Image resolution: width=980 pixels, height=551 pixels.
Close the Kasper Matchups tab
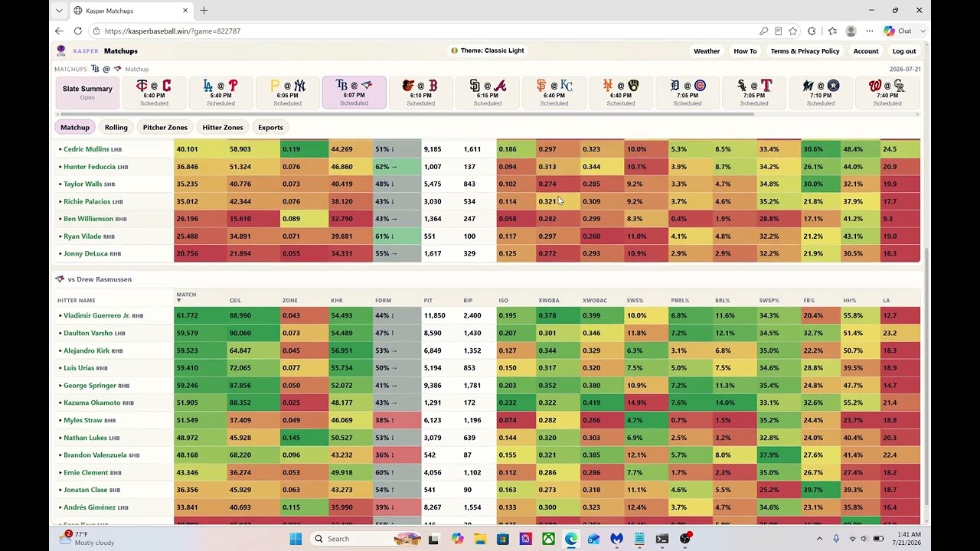click(x=185, y=11)
